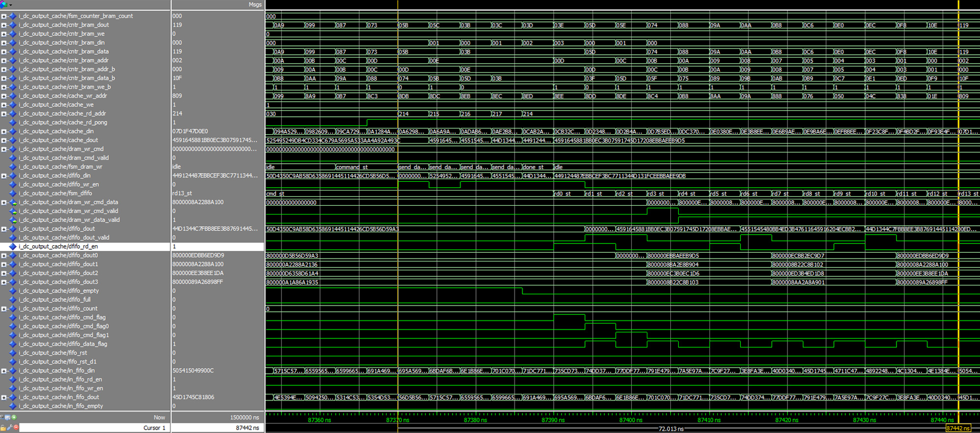
Task: Click the output-port icon for dram_wr_cmd_valid
Action: coord(13,211)
